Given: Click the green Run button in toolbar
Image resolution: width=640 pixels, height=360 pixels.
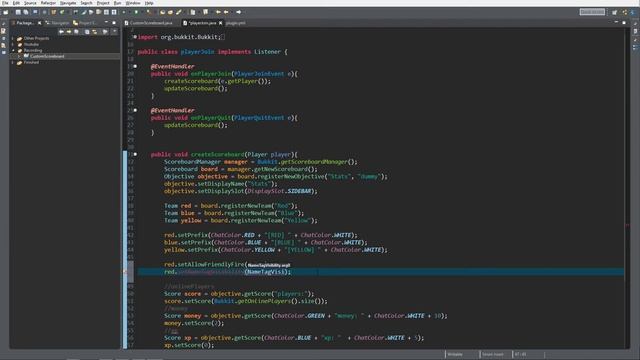Looking at the screenshot, I should tap(136, 12).
